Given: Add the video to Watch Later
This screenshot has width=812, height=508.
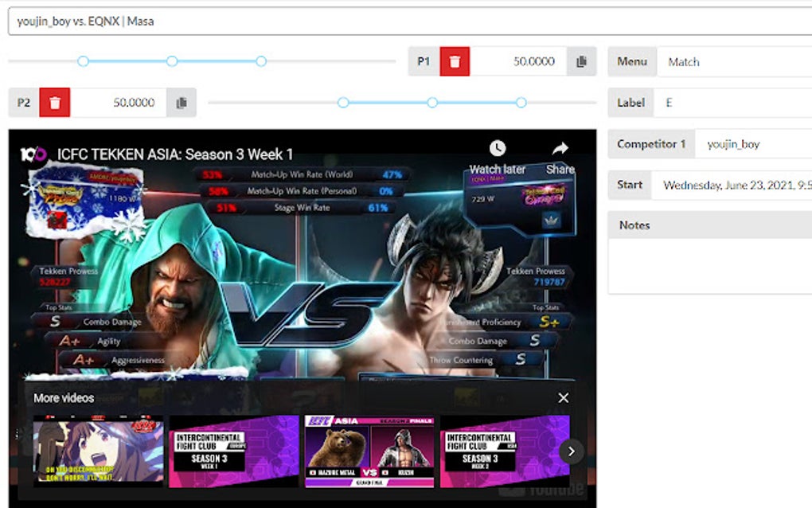Looking at the screenshot, I should tap(498, 150).
